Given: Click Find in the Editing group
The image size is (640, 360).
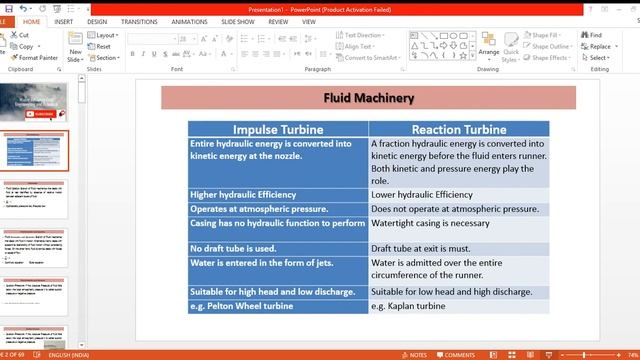Looking at the screenshot, I should [591, 35].
